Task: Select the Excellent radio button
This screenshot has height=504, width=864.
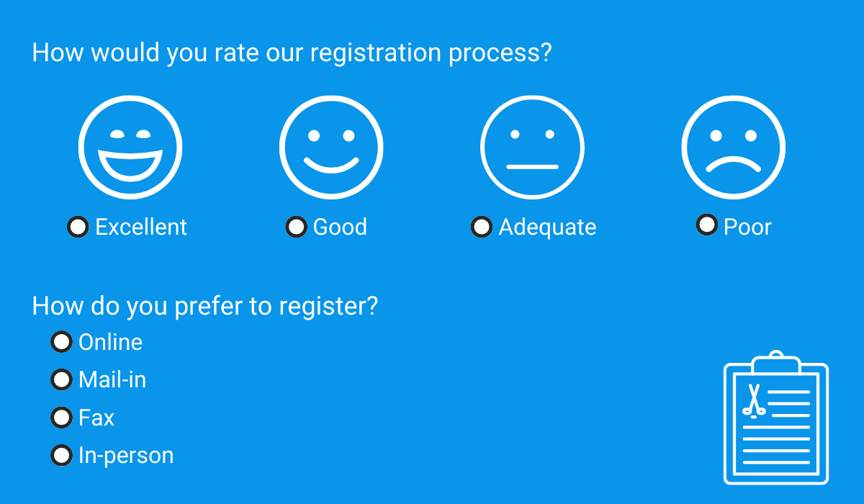Action: coord(78,227)
